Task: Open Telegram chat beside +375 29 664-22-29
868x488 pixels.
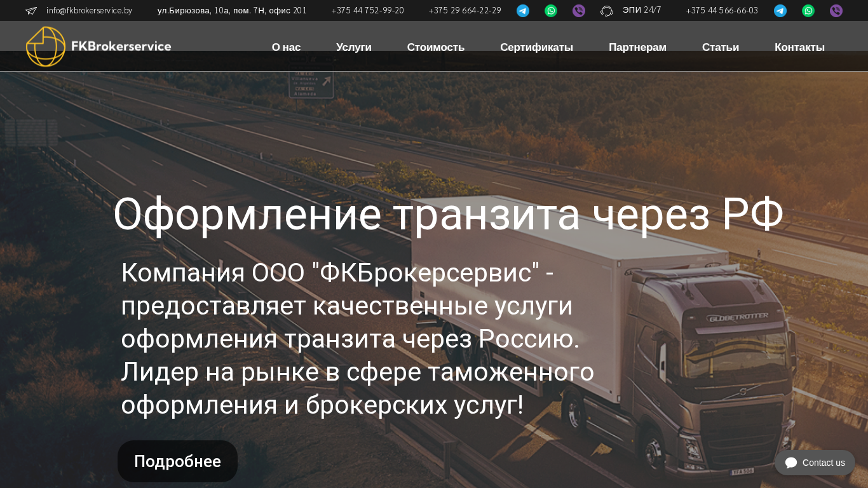Action: click(523, 11)
